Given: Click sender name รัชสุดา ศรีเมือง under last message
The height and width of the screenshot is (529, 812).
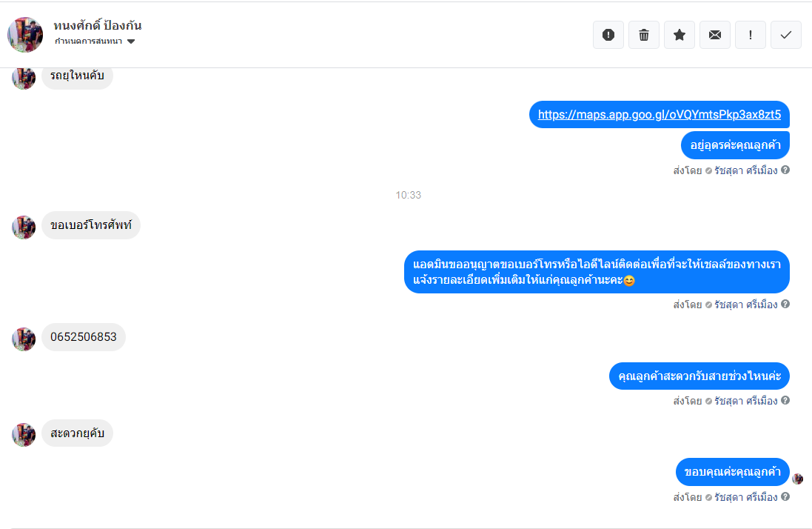Looking at the screenshot, I should pyautogui.click(x=745, y=497).
